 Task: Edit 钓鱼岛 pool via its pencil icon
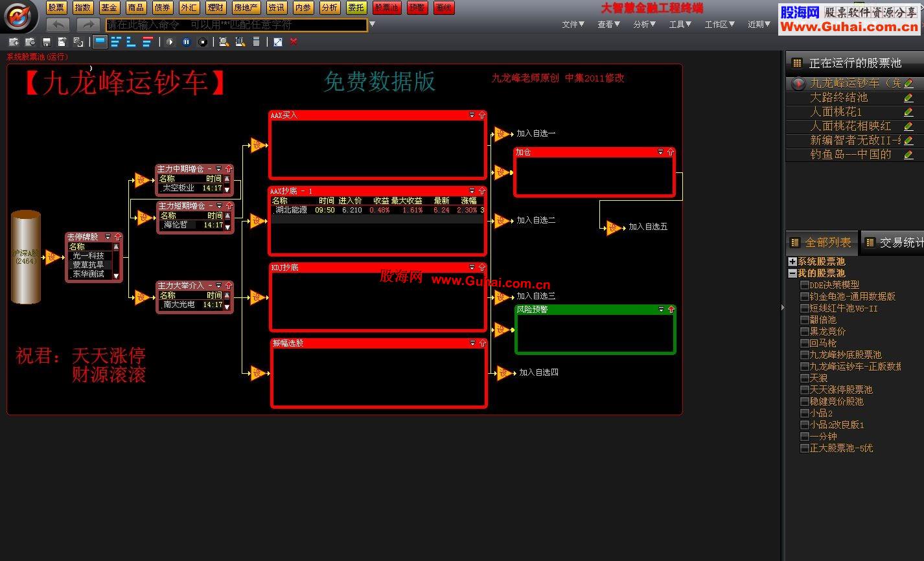[x=908, y=155]
